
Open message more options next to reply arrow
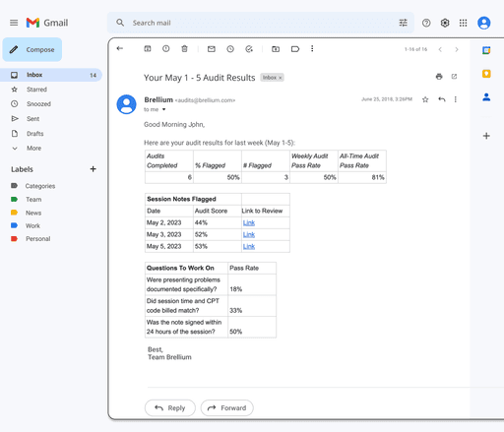coord(456,99)
